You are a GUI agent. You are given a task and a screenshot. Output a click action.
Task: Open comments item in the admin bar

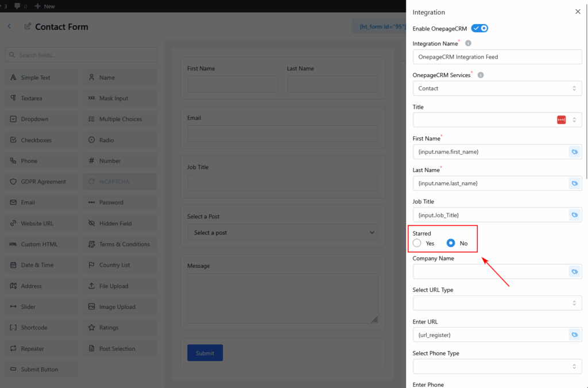click(20, 6)
